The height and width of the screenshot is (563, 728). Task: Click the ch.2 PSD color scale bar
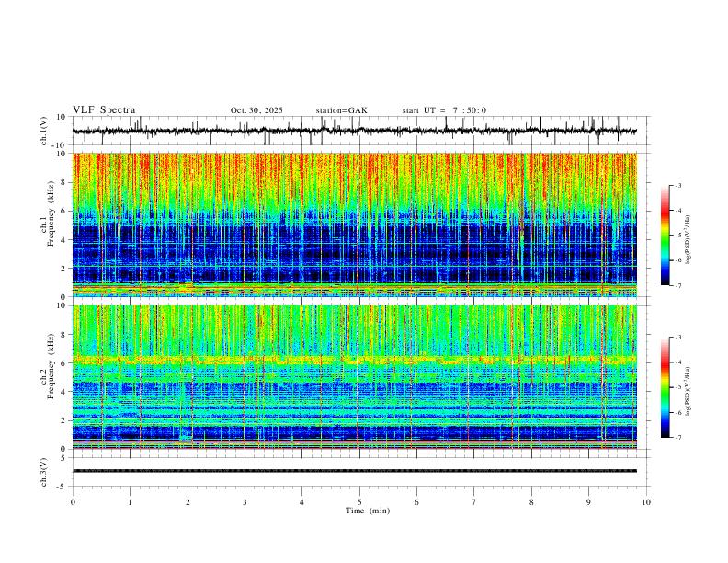point(665,387)
